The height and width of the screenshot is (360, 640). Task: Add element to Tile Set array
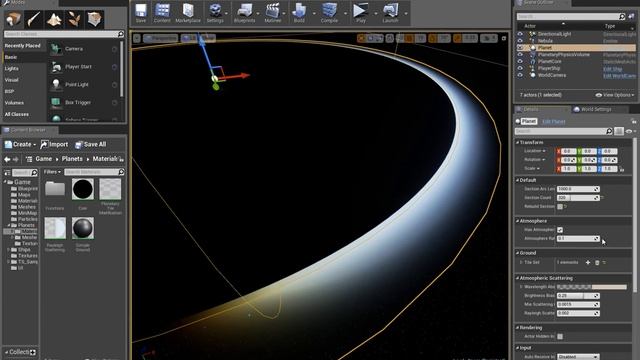click(x=588, y=262)
